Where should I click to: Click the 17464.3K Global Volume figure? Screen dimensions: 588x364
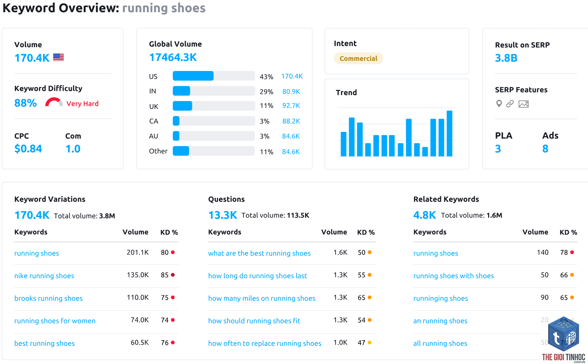point(173,57)
